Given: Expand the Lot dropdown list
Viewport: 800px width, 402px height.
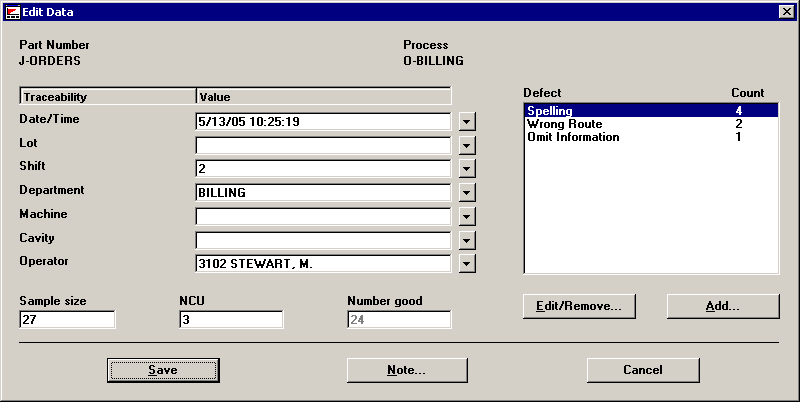Looking at the screenshot, I should coord(467,145).
